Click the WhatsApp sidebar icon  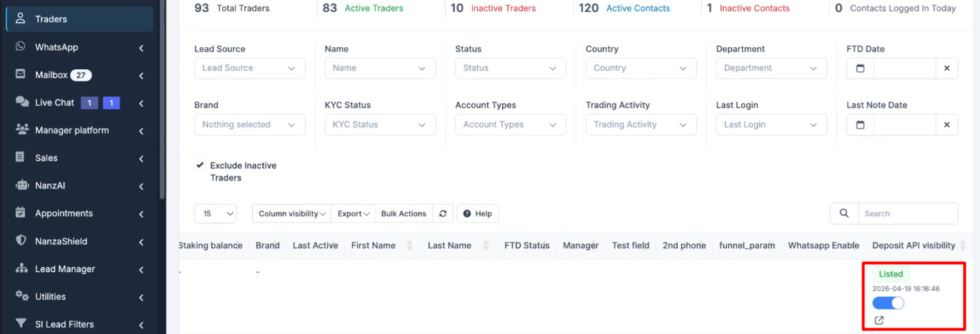pyautogui.click(x=21, y=47)
